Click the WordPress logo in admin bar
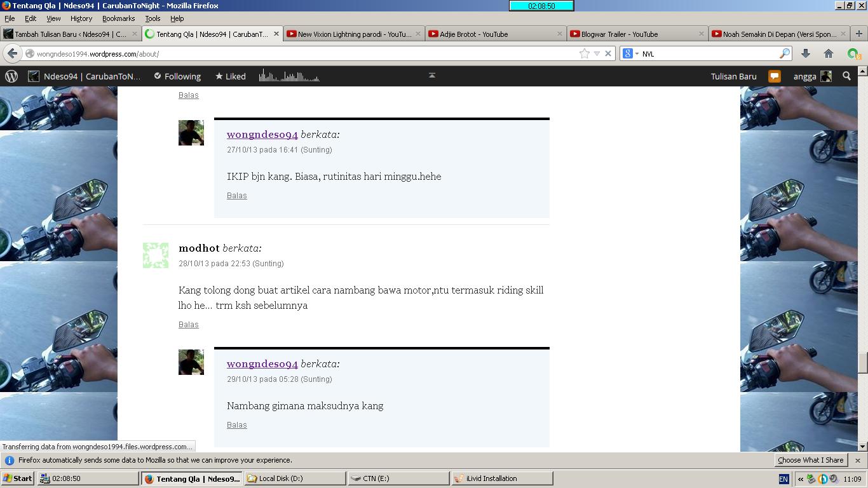Screen dimensions: 868x488 pyautogui.click(x=11, y=76)
